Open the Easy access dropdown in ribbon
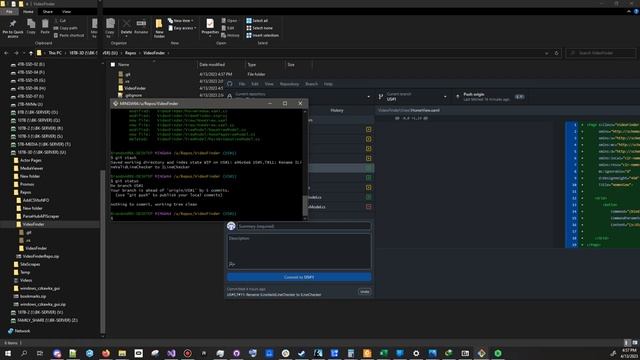The height and width of the screenshot is (360, 640). click(182, 28)
